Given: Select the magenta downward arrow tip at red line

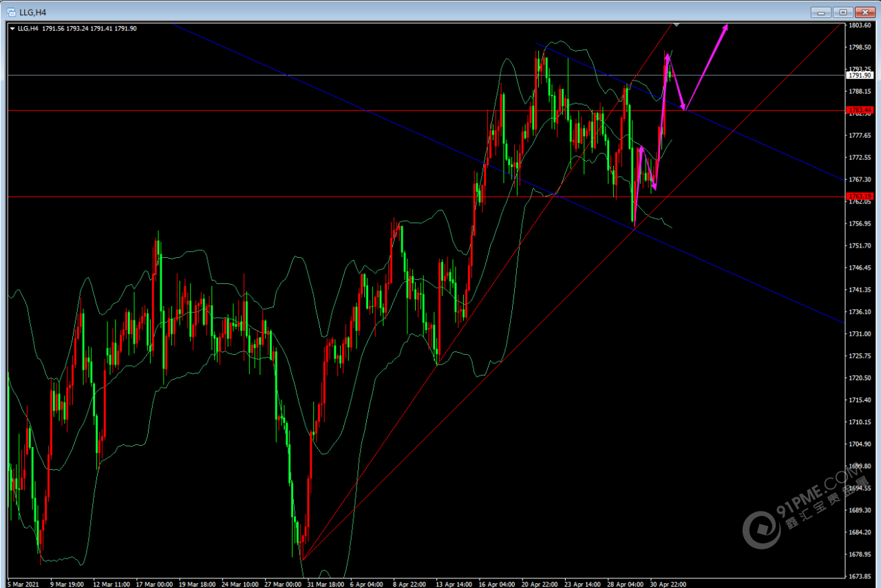Looking at the screenshot, I should click(x=683, y=108).
